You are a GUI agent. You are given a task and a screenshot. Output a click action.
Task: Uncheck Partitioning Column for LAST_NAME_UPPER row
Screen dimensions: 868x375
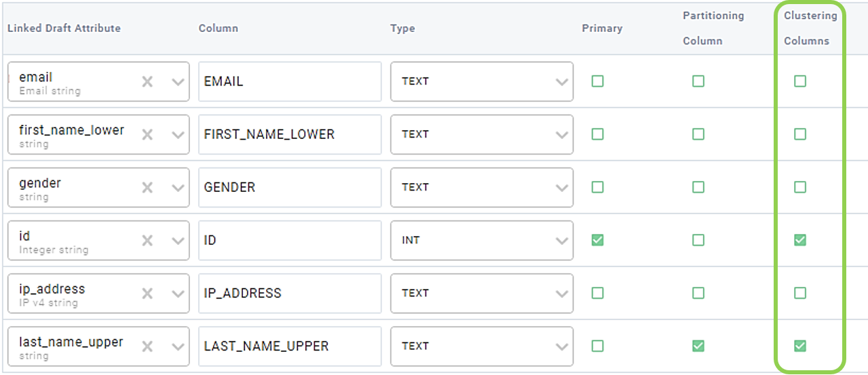tap(698, 346)
